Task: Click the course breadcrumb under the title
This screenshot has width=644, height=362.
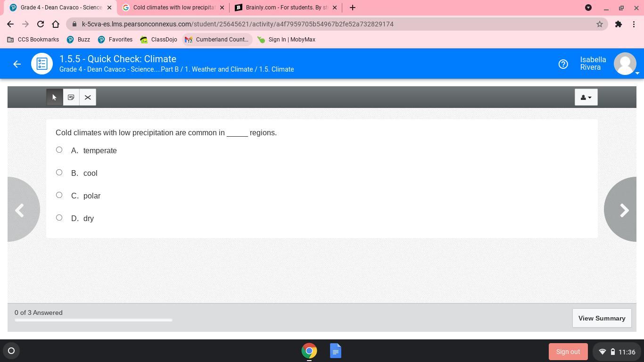Action: (x=177, y=69)
